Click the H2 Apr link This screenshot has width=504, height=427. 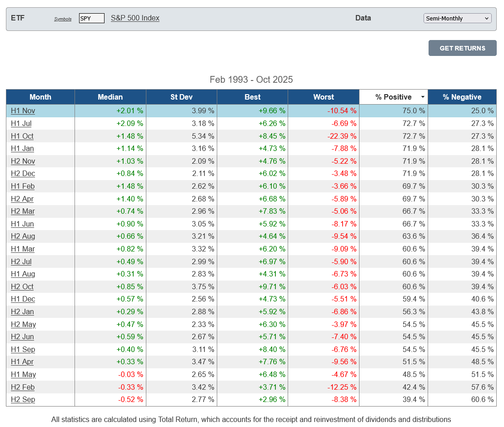(x=22, y=199)
